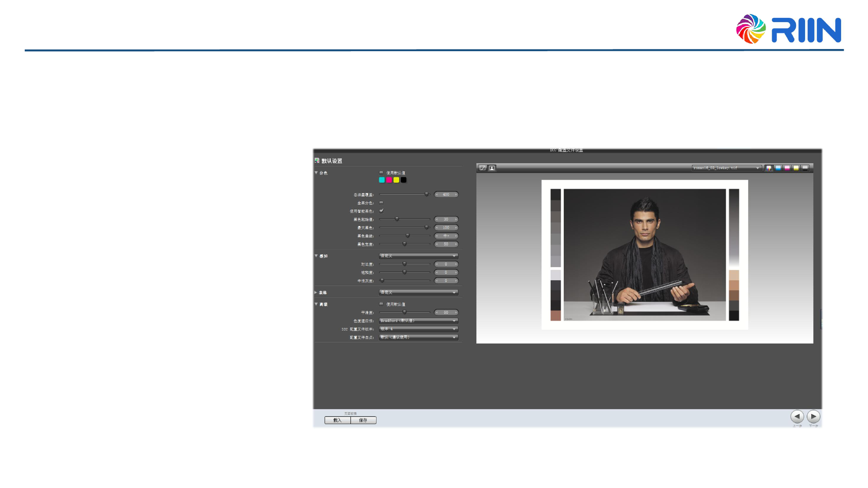
Task: Switch to the image preview icon
Action: 492,168
